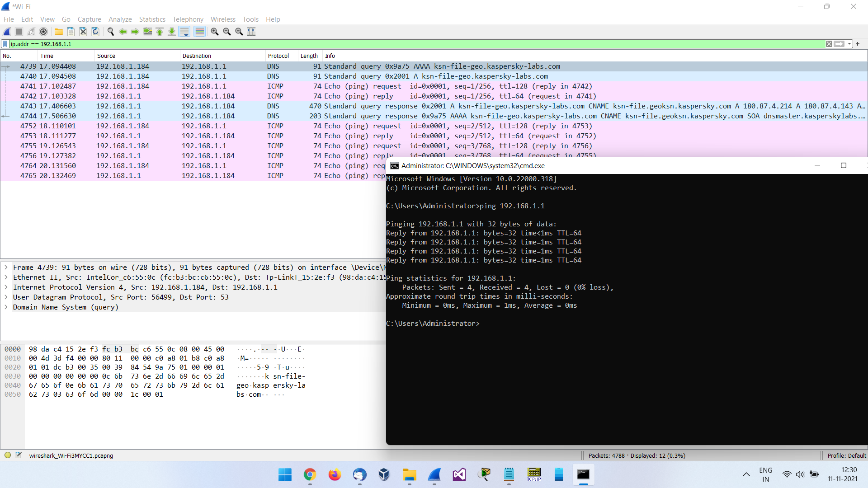Viewport: 868px width, 488px height.
Task: Open Firefox from the taskbar
Action: (x=335, y=475)
